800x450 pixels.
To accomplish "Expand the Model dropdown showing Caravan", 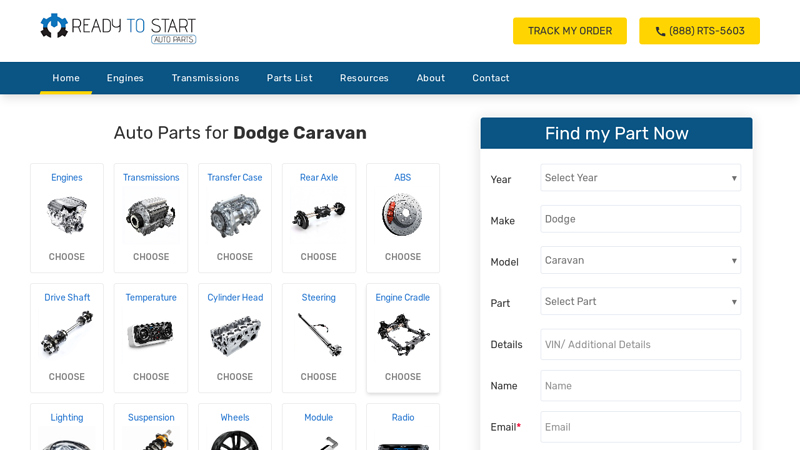I will 640,260.
